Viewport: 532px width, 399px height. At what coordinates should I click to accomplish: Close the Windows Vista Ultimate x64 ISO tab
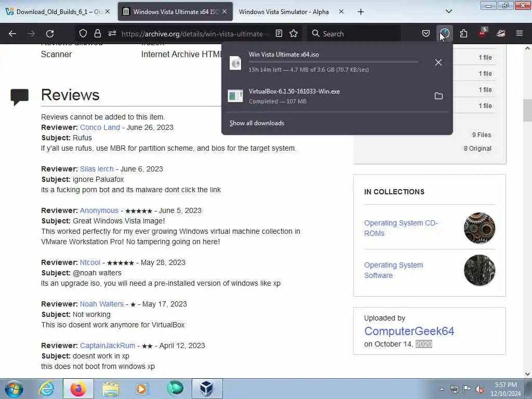[x=224, y=11]
